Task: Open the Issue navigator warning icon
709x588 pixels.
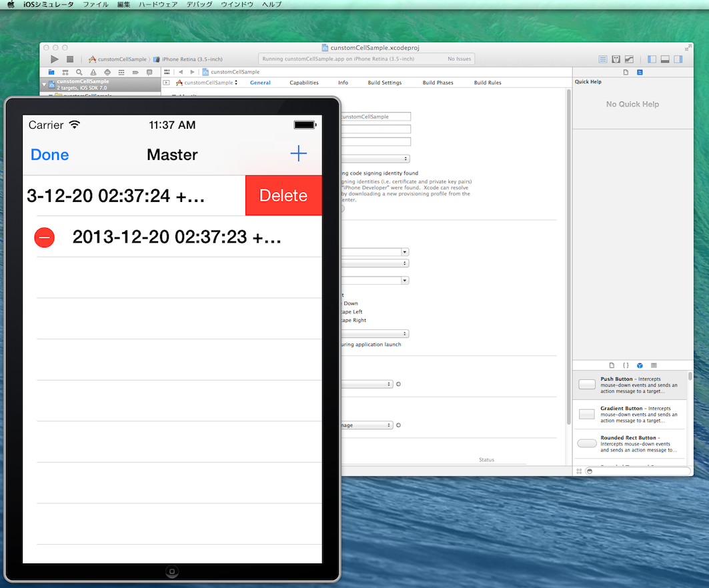Action: [x=93, y=72]
